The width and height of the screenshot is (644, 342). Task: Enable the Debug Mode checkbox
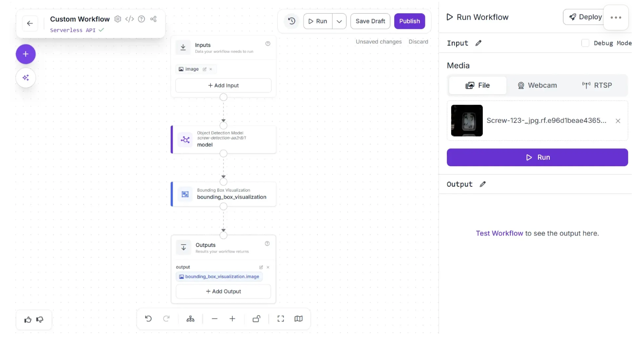coord(585,43)
